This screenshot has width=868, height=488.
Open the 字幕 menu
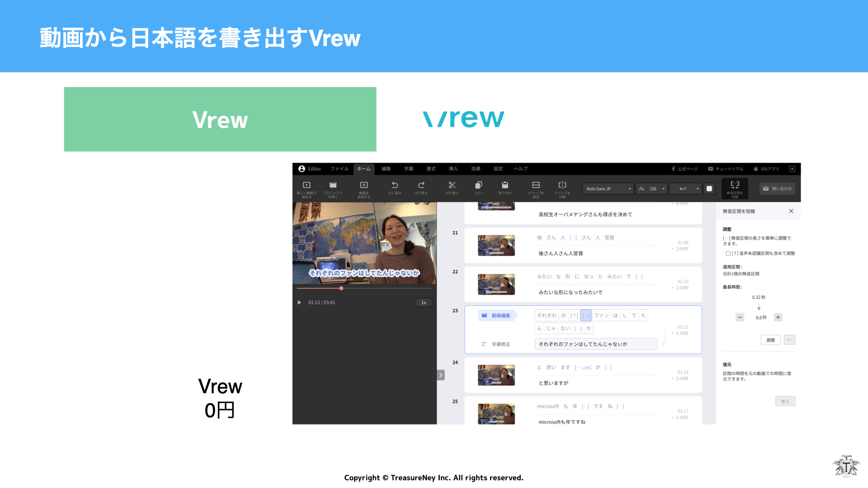[x=409, y=169]
